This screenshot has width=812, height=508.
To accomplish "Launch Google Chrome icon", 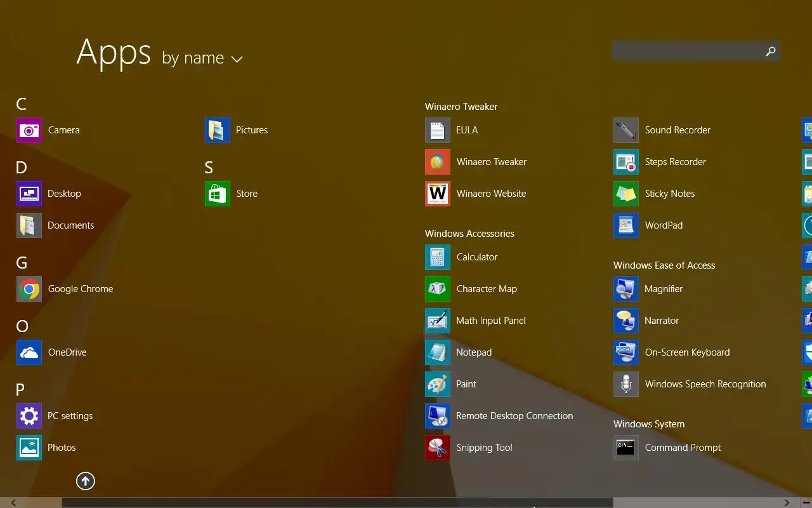I will click(x=29, y=289).
